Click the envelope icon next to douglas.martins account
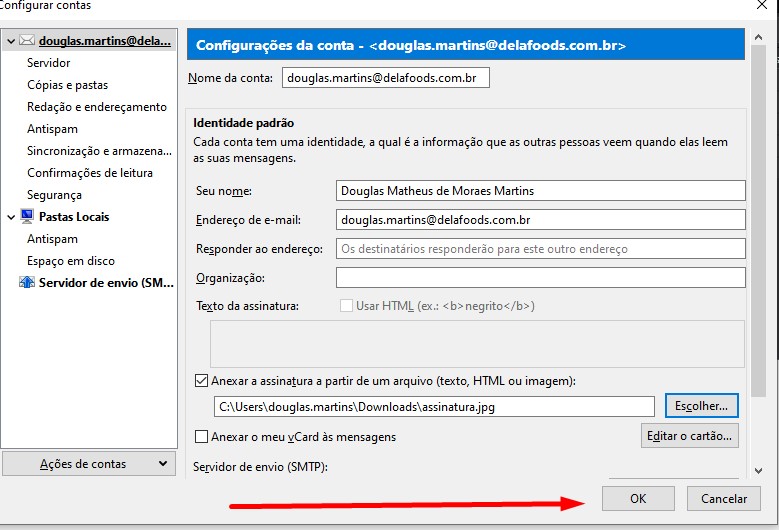779x530 pixels. (x=27, y=41)
